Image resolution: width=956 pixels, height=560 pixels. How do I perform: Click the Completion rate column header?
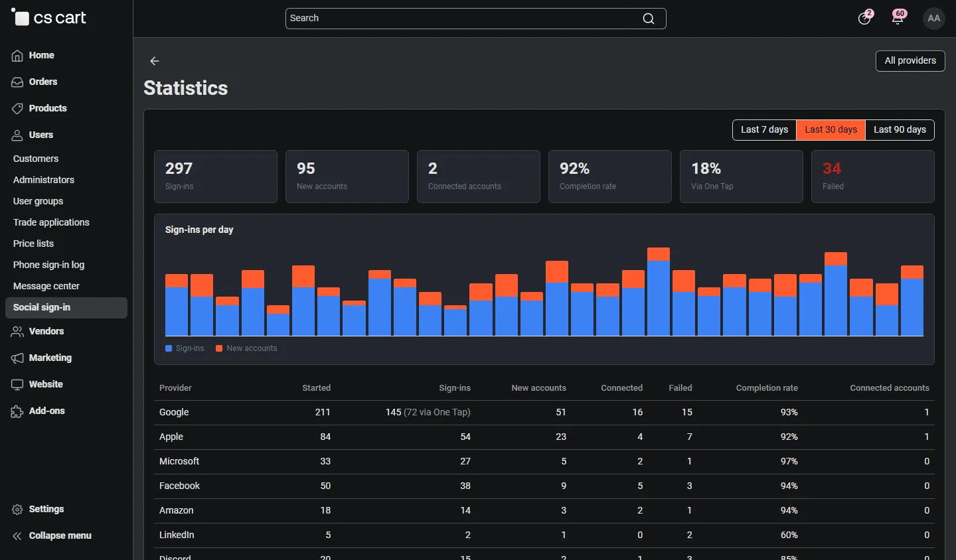click(767, 388)
